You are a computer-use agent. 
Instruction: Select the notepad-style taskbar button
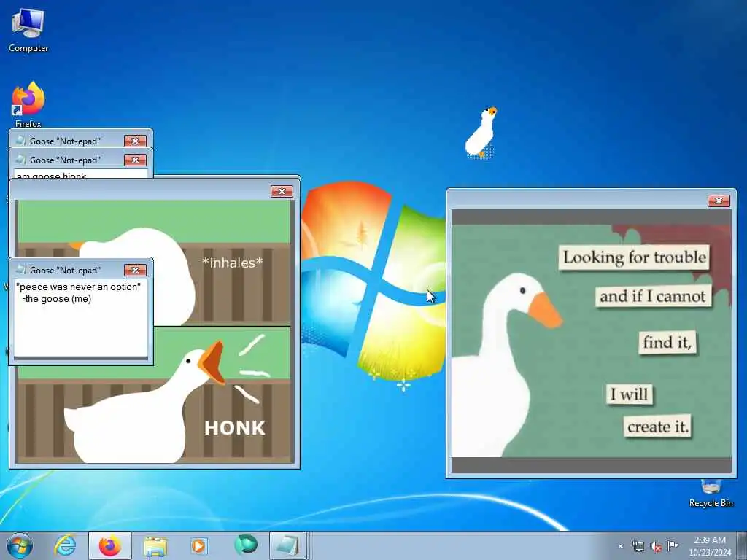click(x=287, y=545)
